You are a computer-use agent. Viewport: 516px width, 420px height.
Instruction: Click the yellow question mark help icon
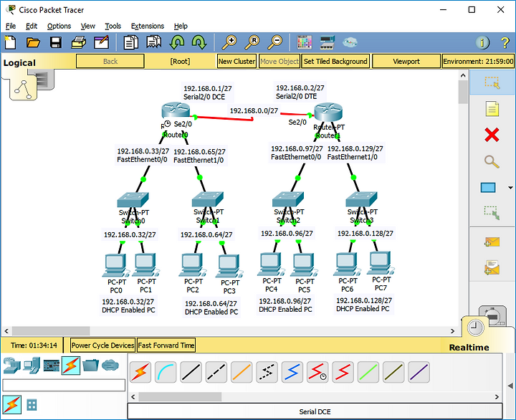click(x=505, y=42)
